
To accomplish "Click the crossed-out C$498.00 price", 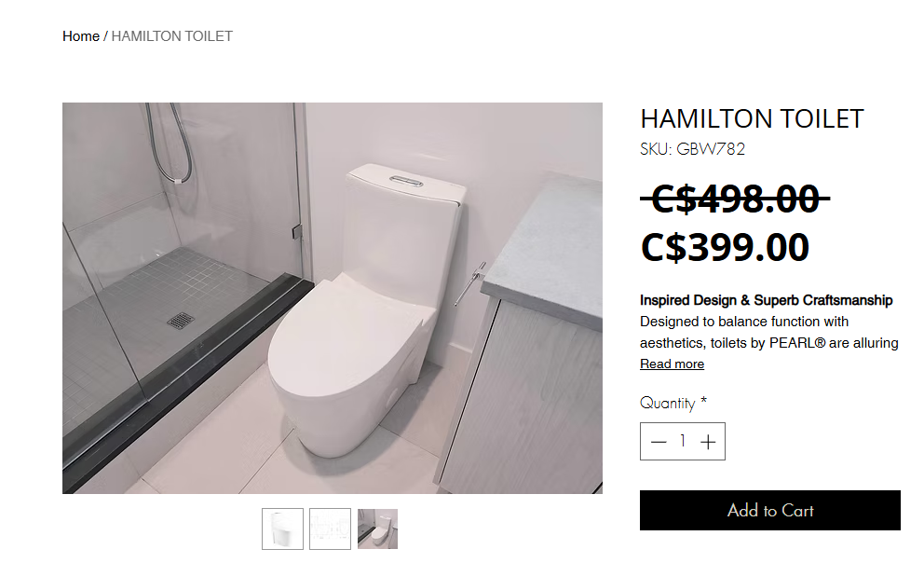I will click(x=735, y=199).
